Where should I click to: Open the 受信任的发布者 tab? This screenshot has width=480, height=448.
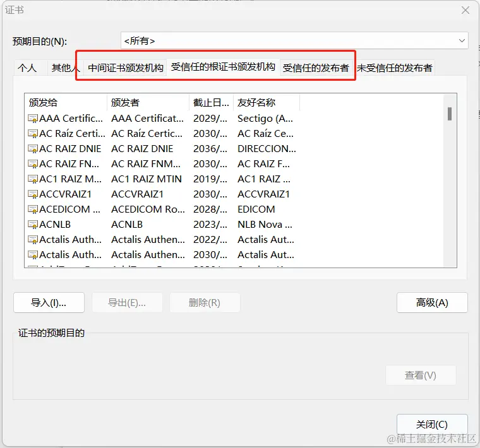click(x=316, y=68)
